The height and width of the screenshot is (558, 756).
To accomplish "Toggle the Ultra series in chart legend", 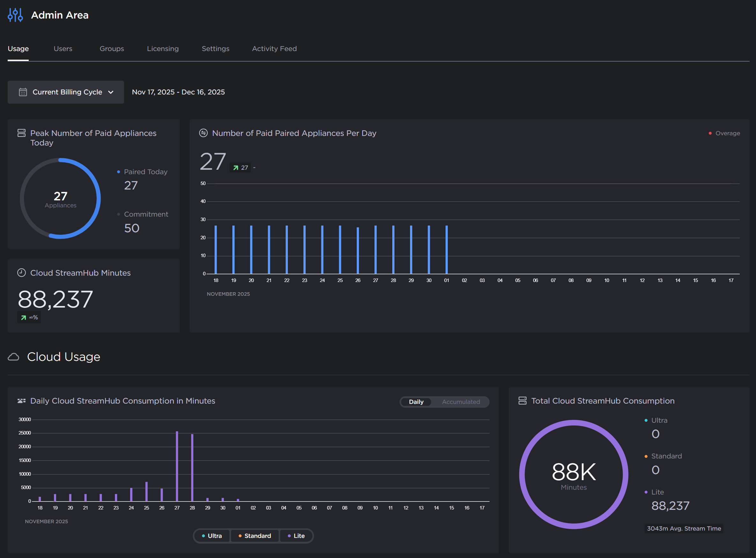I will pyautogui.click(x=212, y=536).
